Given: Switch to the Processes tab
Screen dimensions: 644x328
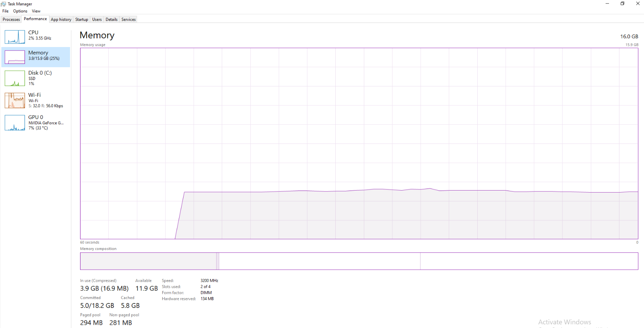Looking at the screenshot, I should (x=11, y=19).
